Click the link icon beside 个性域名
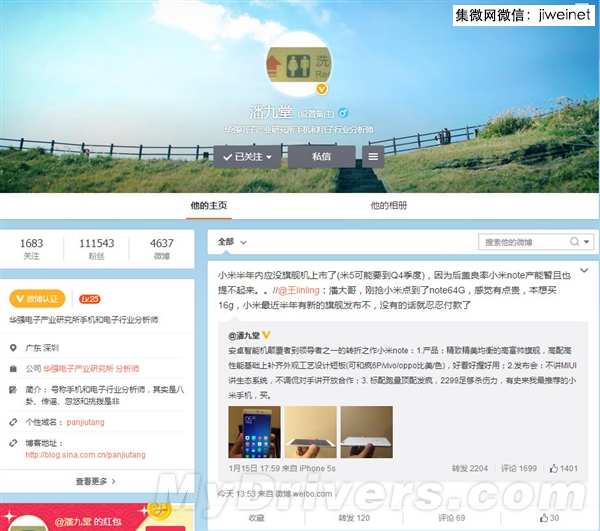The height and width of the screenshot is (531, 600). [x=13, y=422]
